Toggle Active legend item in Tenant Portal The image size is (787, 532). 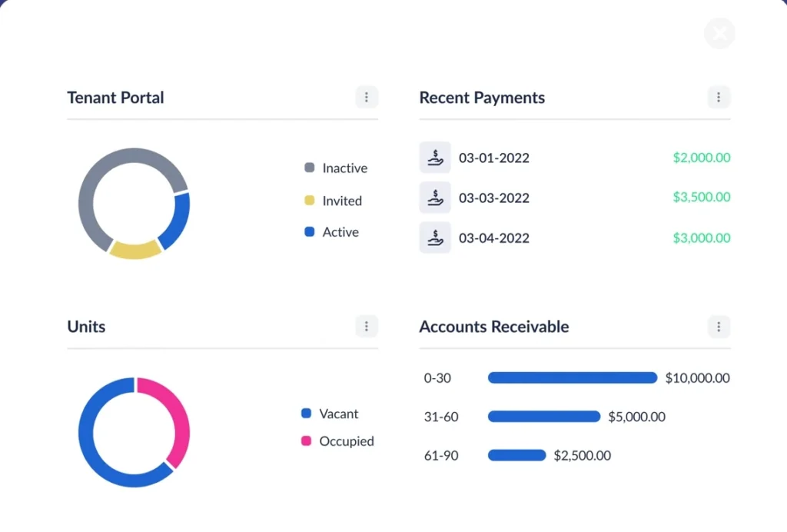pyautogui.click(x=331, y=232)
